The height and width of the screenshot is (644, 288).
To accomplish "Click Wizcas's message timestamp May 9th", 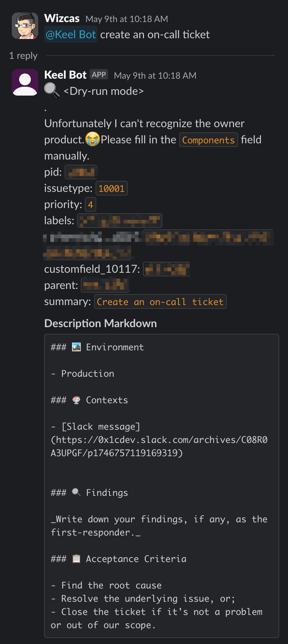I will point(127,19).
